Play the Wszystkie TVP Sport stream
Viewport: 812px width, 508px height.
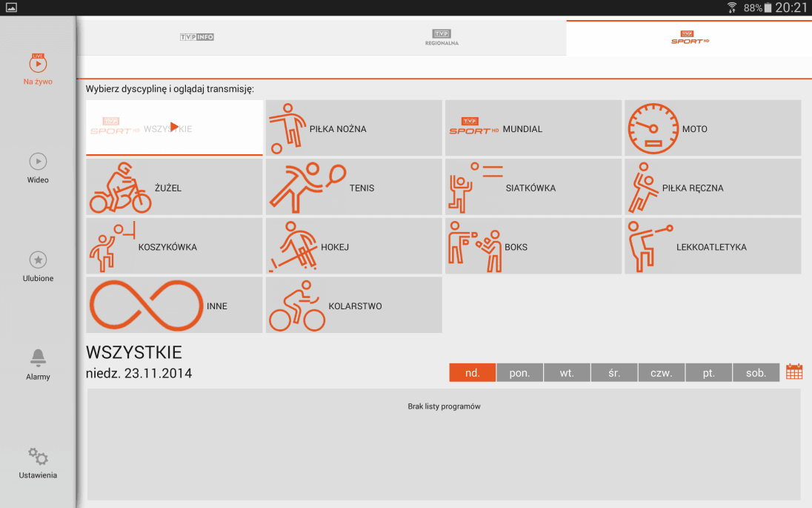(x=174, y=128)
